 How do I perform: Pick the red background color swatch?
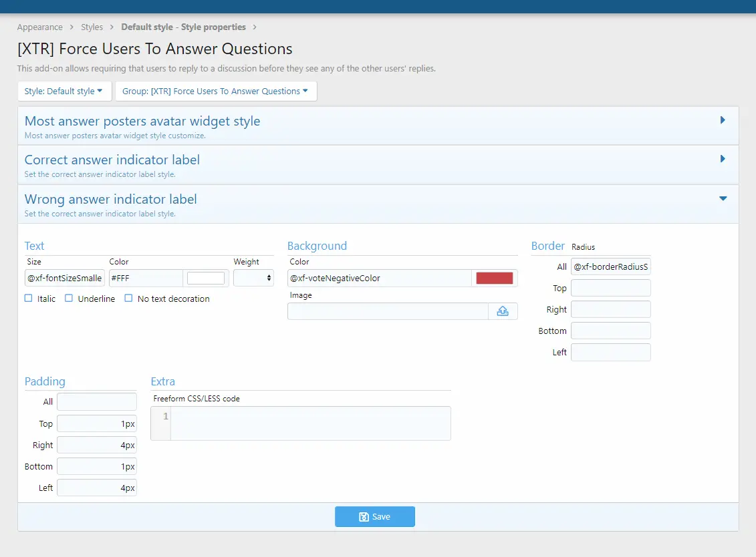click(x=494, y=278)
